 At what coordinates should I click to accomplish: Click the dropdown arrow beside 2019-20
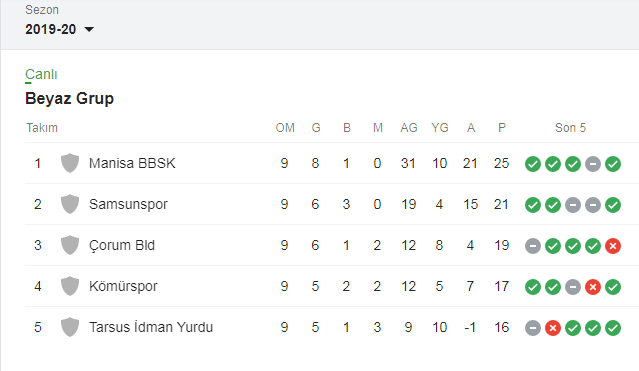(89, 29)
